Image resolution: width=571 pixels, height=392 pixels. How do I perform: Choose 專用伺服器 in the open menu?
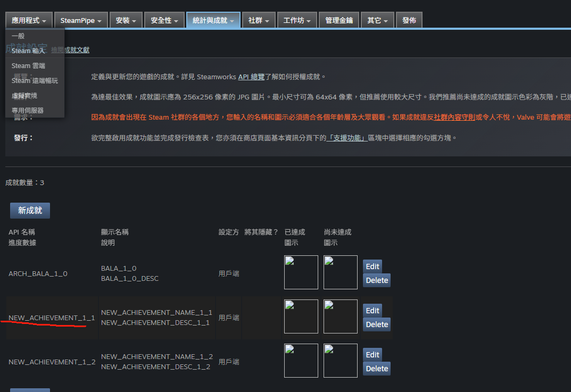pos(28,111)
